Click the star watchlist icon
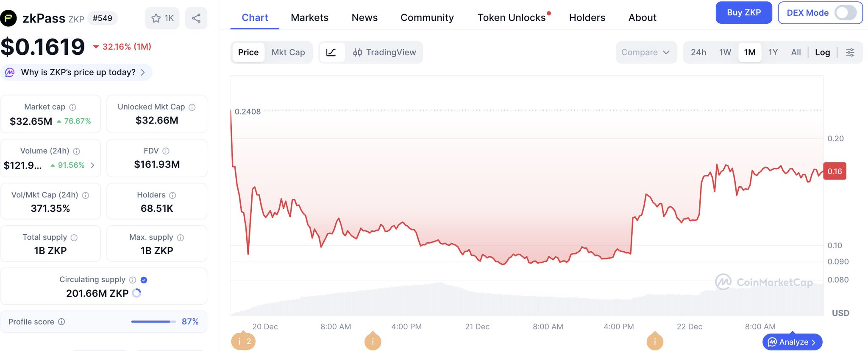 click(x=156, y=18)
